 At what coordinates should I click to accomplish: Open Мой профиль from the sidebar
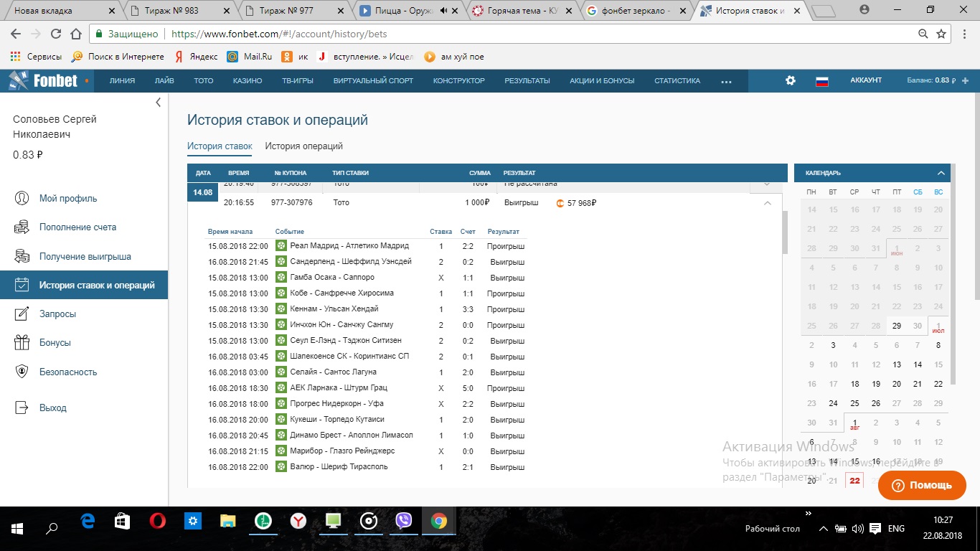(x=68, y=199)
